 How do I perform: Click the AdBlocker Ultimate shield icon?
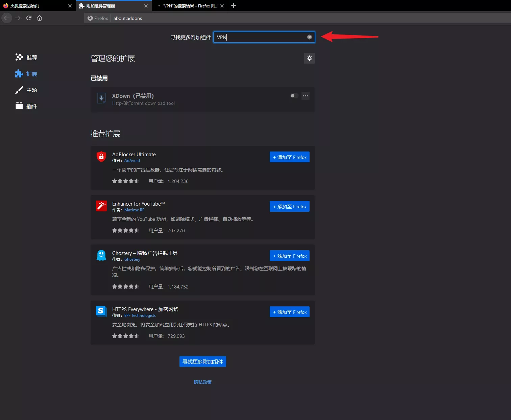coord(101,157)
